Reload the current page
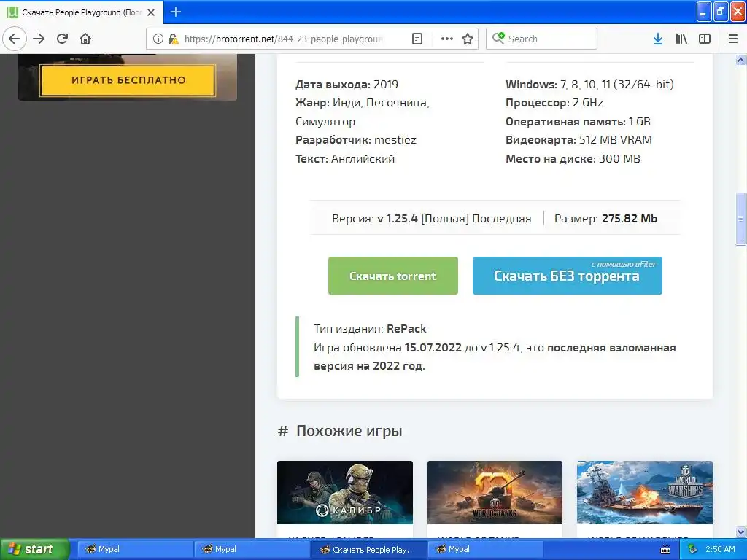 click(63, 39)
